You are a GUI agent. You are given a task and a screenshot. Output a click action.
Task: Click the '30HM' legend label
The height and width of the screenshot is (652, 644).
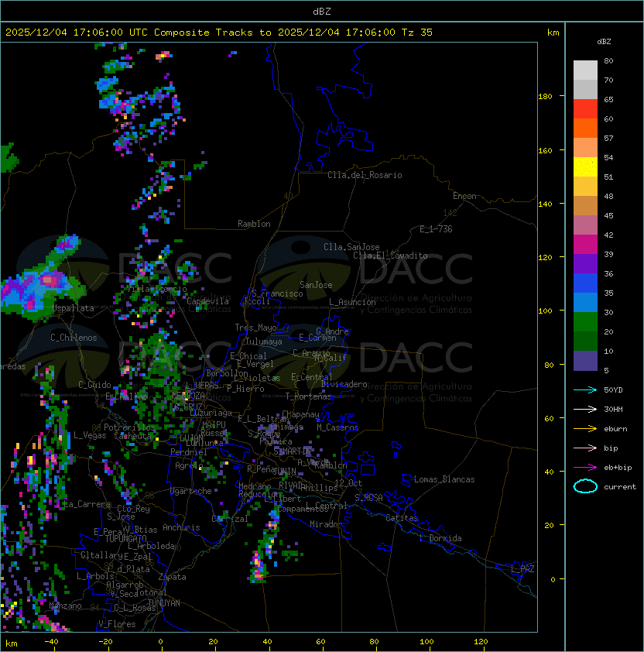[x=613, y=409]
